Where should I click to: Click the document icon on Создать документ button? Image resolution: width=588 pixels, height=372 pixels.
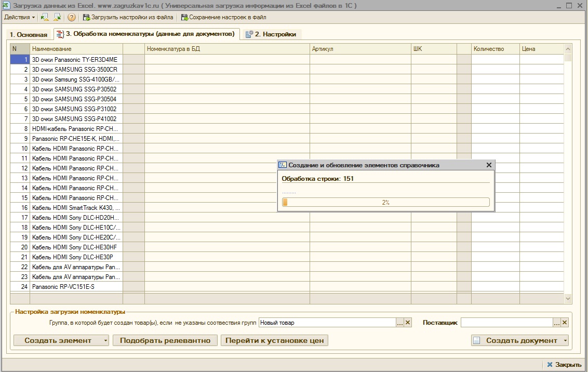tap(477, 340)
